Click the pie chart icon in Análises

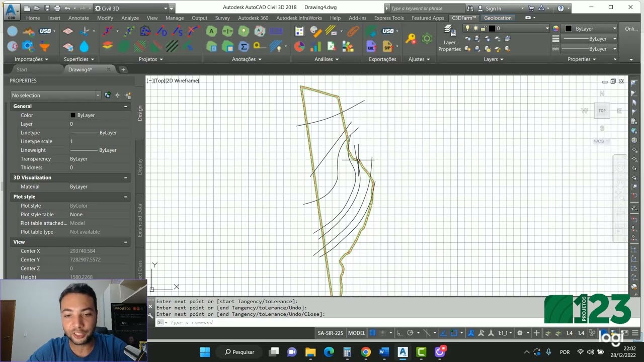299,47
